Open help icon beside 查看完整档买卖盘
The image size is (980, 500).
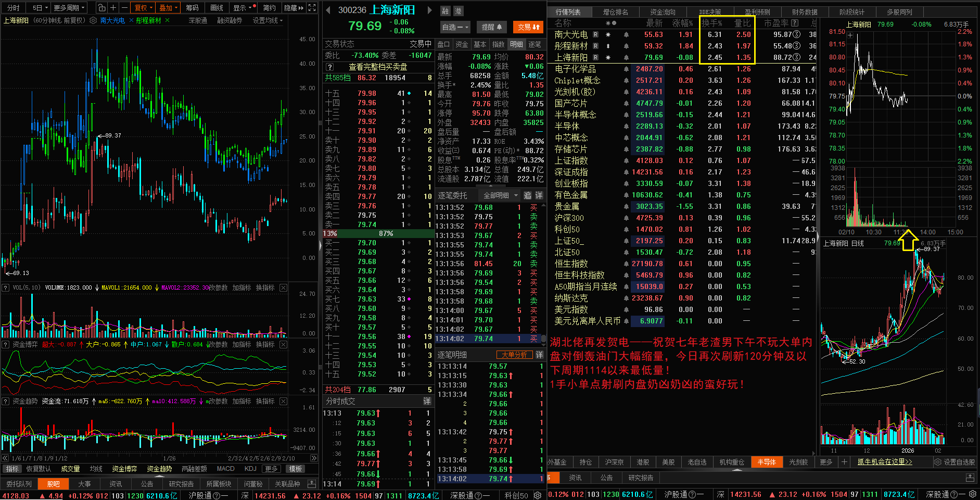point(329,67)
